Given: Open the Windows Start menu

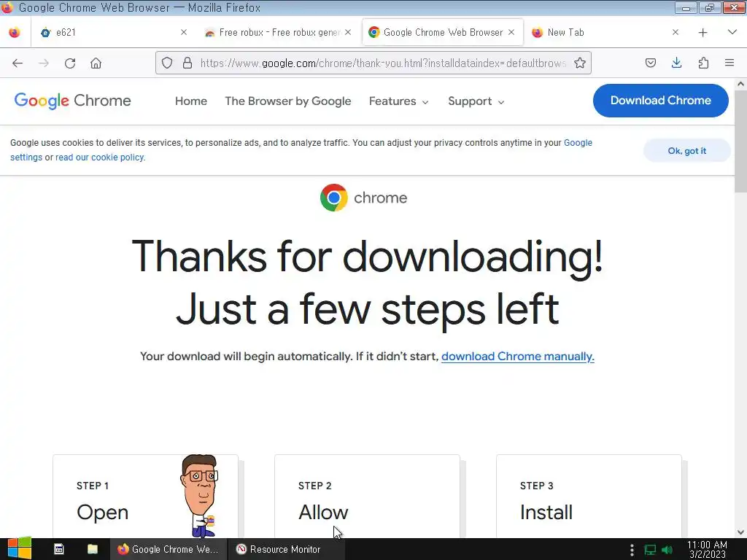Looking at the screenshot, I should coord(19,549).
